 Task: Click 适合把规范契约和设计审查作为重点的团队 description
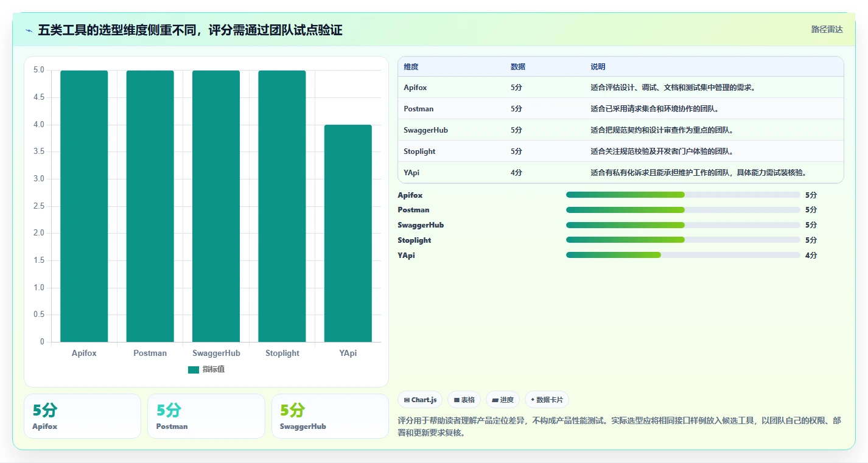click(x=663, y=130)
